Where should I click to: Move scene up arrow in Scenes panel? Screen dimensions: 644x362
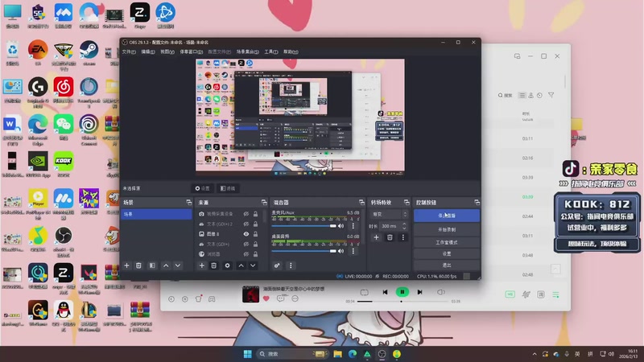tap(166, 265)
